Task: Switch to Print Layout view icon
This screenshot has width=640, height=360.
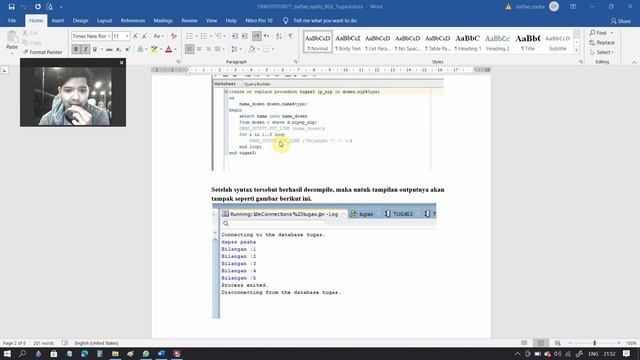Action: pos(540,343)
